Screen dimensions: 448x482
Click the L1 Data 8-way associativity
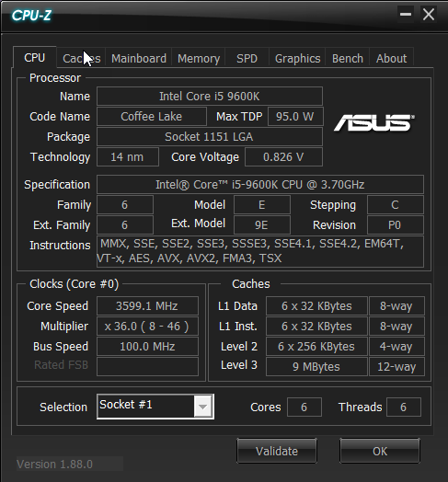(x=396, y=306)
